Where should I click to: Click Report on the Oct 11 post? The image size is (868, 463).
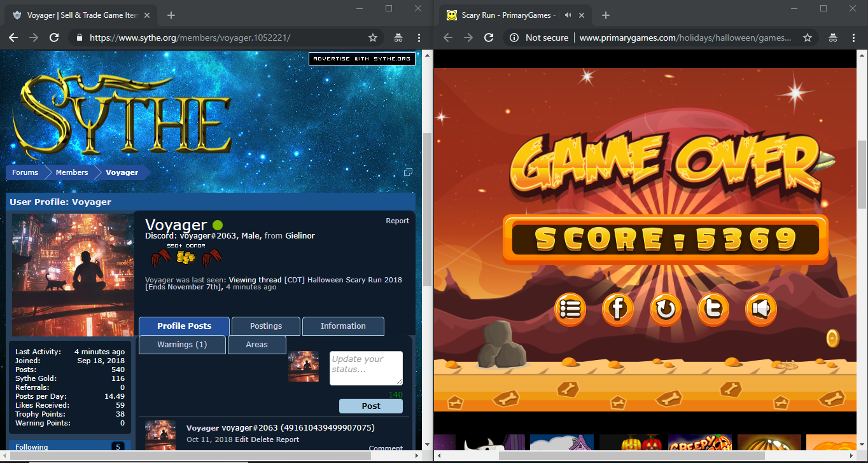point(288,439)
